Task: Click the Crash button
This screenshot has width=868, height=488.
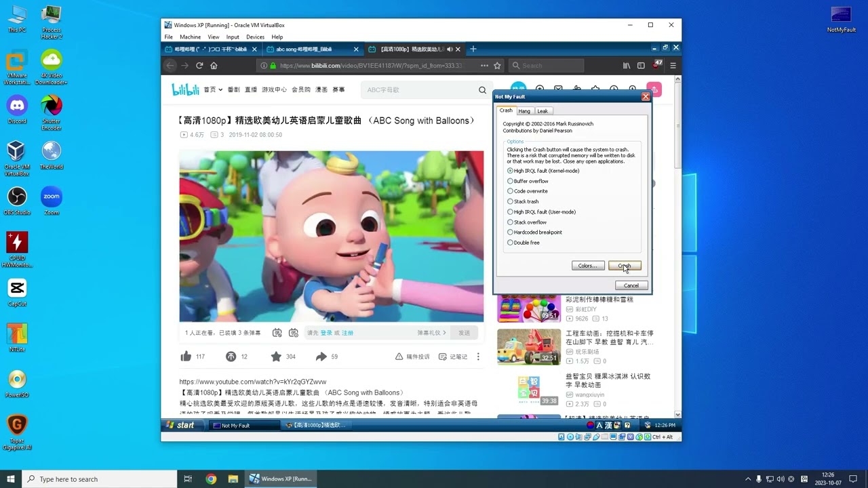Action: pos(625,266)
